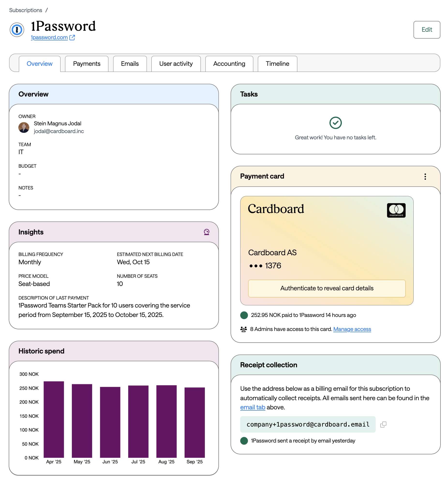Image resolution: width=448 pixels, height=481 pixels.
Task: Click owner email jodal@cardboard.inc
Action: (59, 131)
